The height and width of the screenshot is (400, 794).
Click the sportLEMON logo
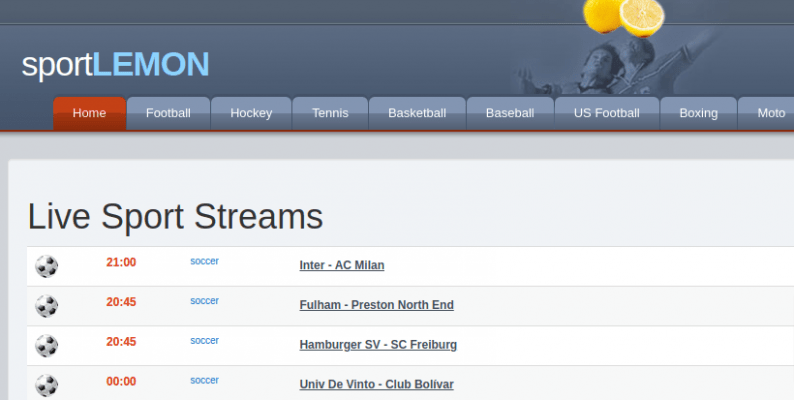click(115, 64)
